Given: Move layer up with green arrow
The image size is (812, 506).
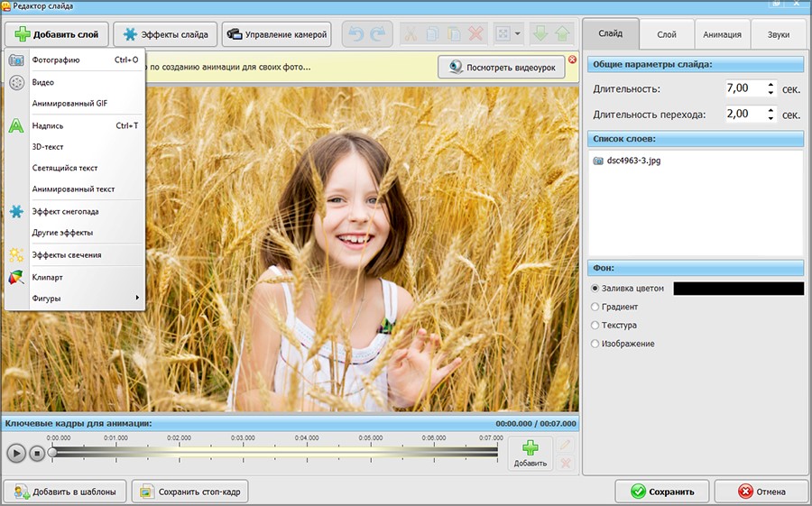Looking at the screenshot, I should 563,35.
